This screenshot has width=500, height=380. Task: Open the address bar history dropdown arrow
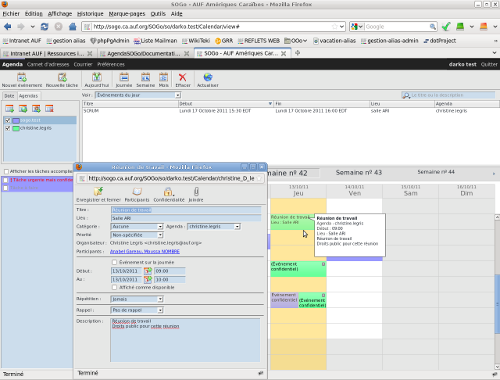click(x=342, y=27)
